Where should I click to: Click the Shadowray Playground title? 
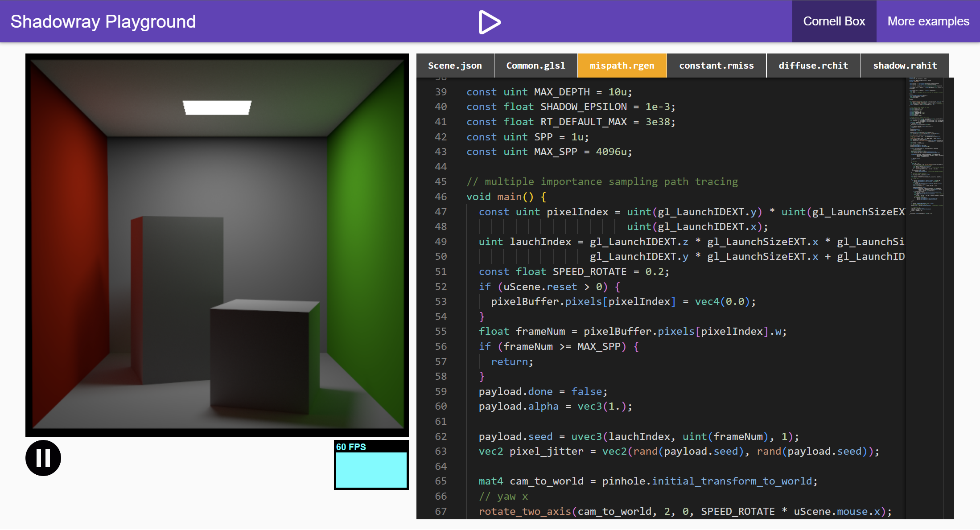click(x=103, y=21)
